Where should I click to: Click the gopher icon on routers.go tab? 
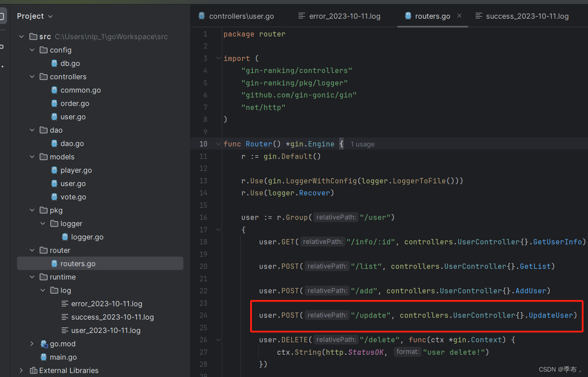[x=408, y=16]
